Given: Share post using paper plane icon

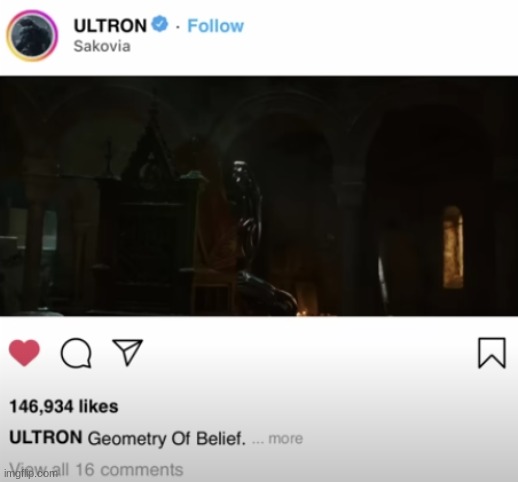Looking at the screenshot, I should pos(128,352).
